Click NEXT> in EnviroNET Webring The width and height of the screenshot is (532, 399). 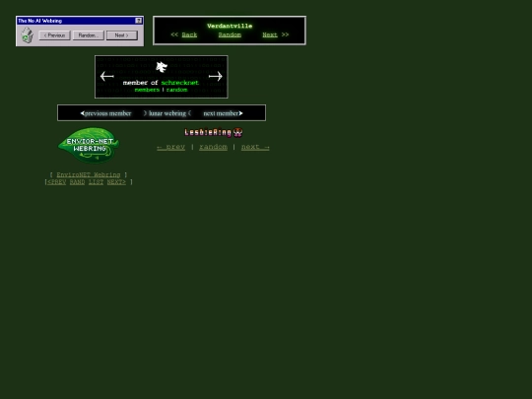pos(116,182)
